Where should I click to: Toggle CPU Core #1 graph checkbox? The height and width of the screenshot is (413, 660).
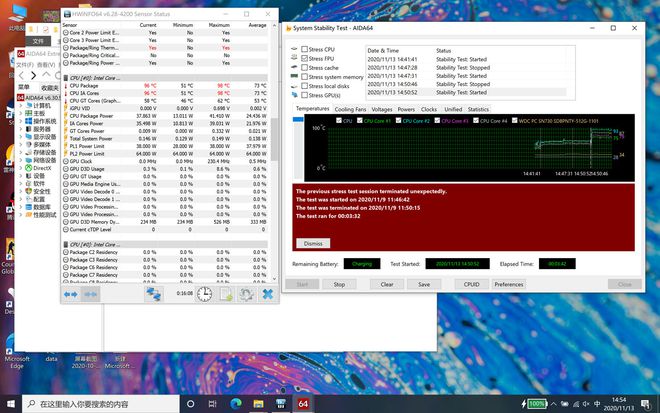coord(359,120)
